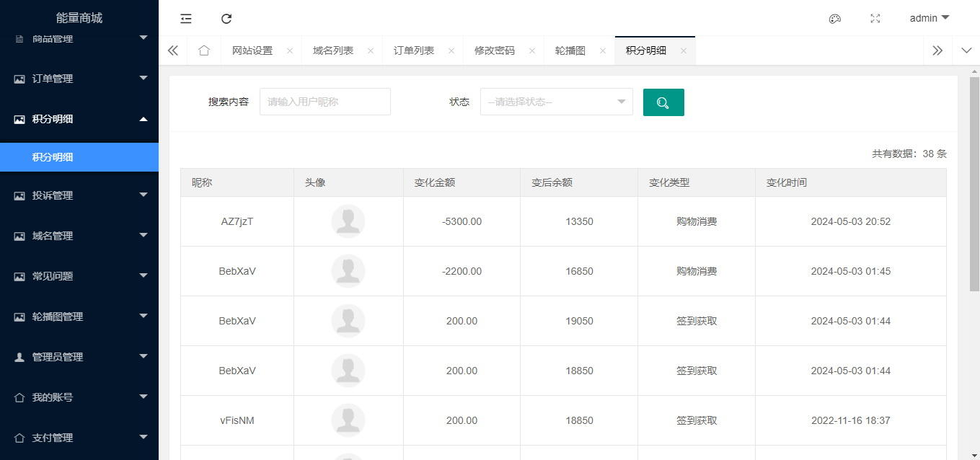Open the tab options dropdown chevron
Image resolution: width=980 pixels, height=460 pixels.
pyautogui.click(x=967, y=50)
